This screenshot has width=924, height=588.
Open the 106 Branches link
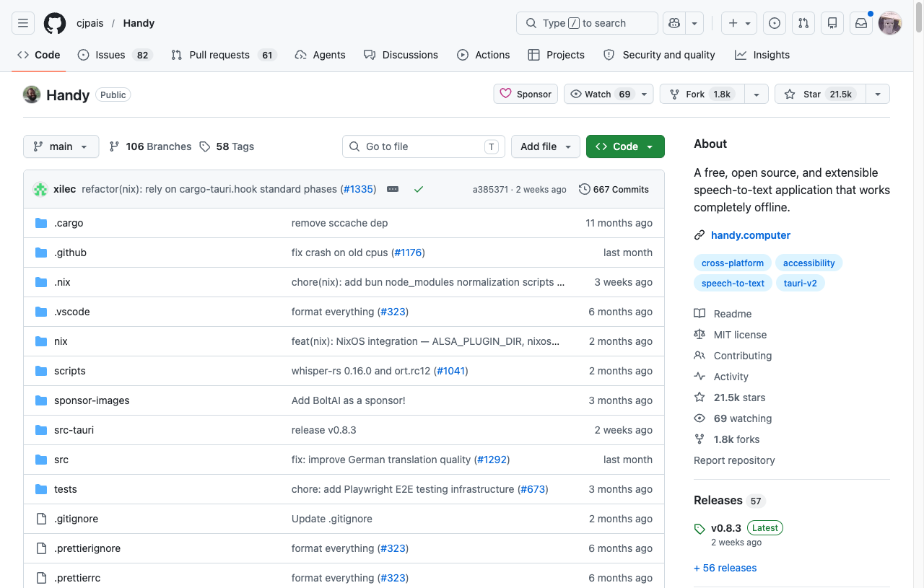150,146
